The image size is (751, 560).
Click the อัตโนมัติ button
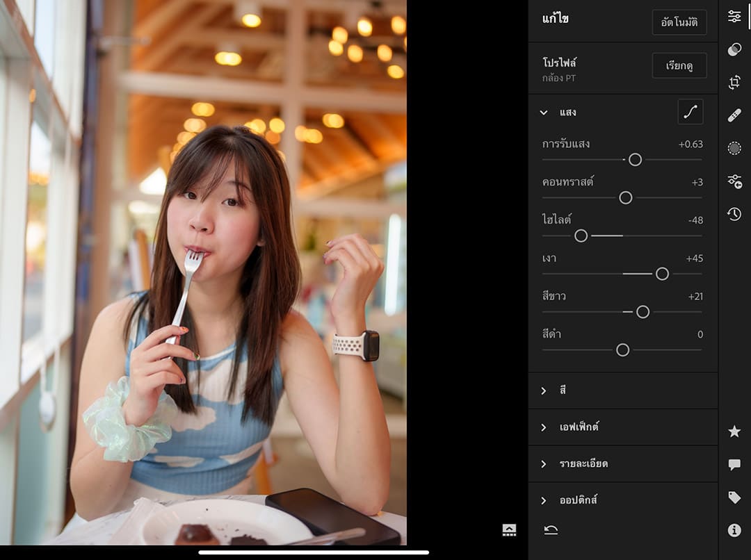(x=679, y=22)
